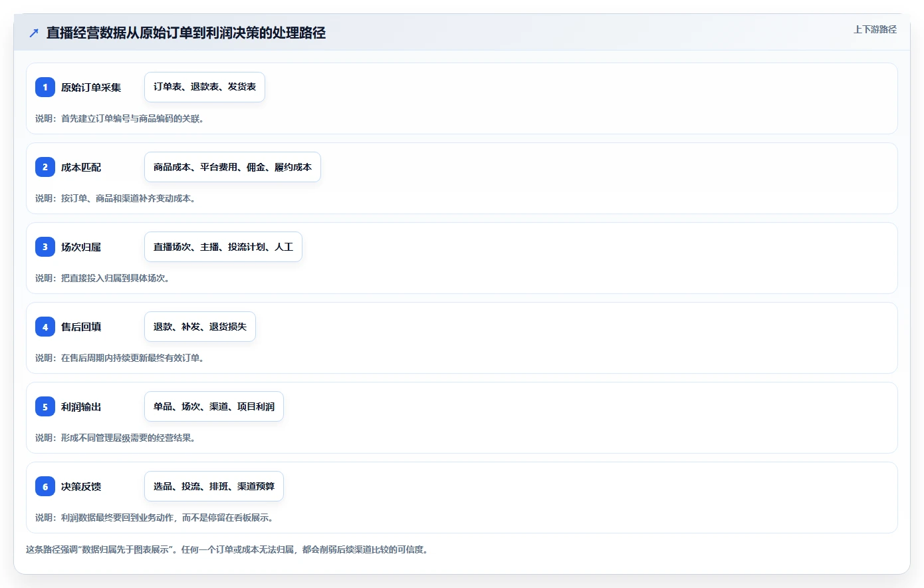Click the 售后回填 step title
This screenshot has height=588, width=924.
pos(81,327)
